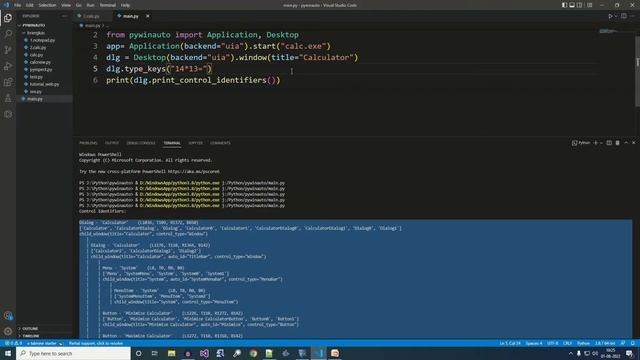Change the CRLF end-of-line setting
The width and height of the screenshot is (640, 360).
click(567, 343)
